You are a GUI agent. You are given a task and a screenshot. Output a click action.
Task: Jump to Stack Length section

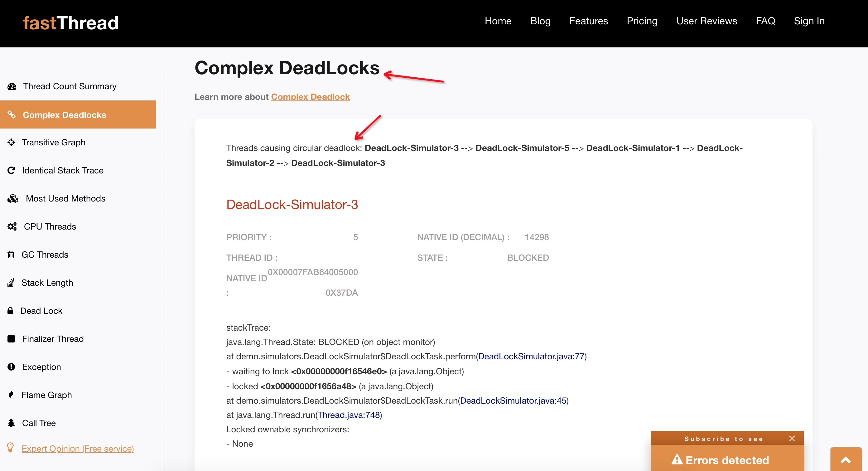tap(47, 283)
